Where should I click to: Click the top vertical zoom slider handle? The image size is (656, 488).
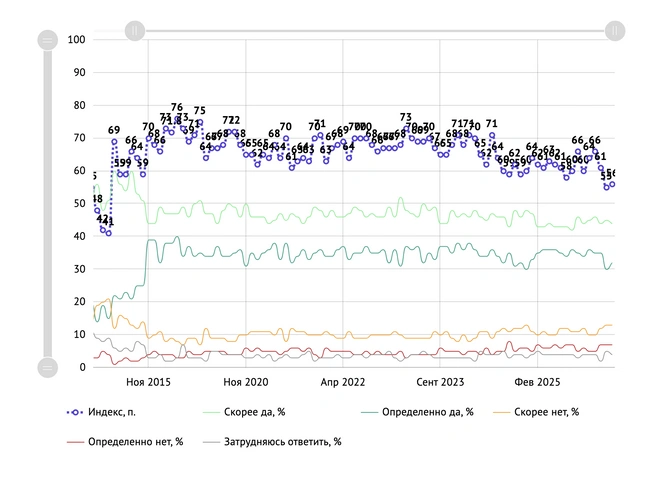[48, 41]
